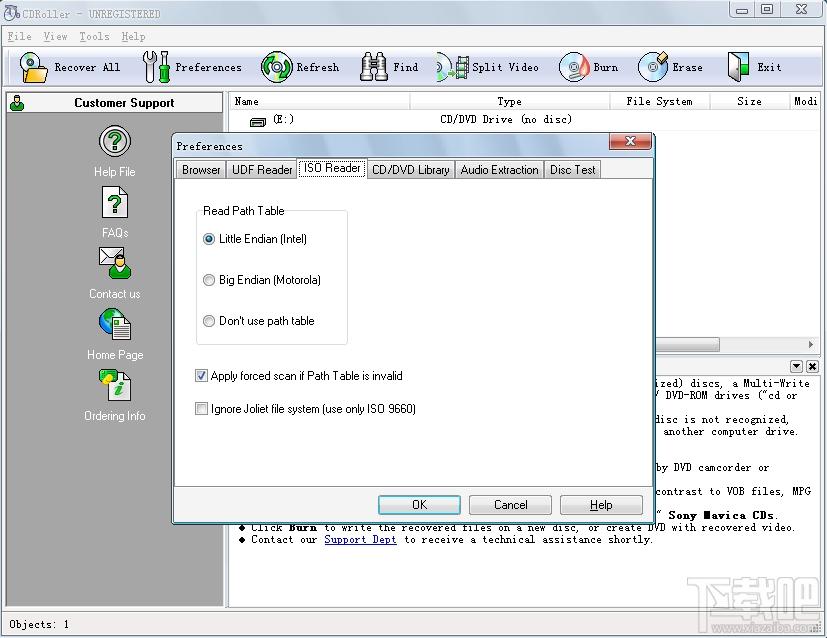This screenshot has height=638, width=827.
Task: Open the CD/DVD Library tab
Action: click(411, 170)
